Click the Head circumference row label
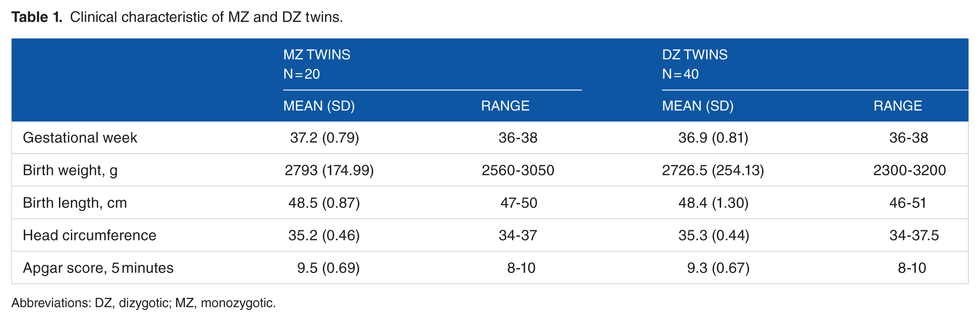 click(x=89, y=236)
